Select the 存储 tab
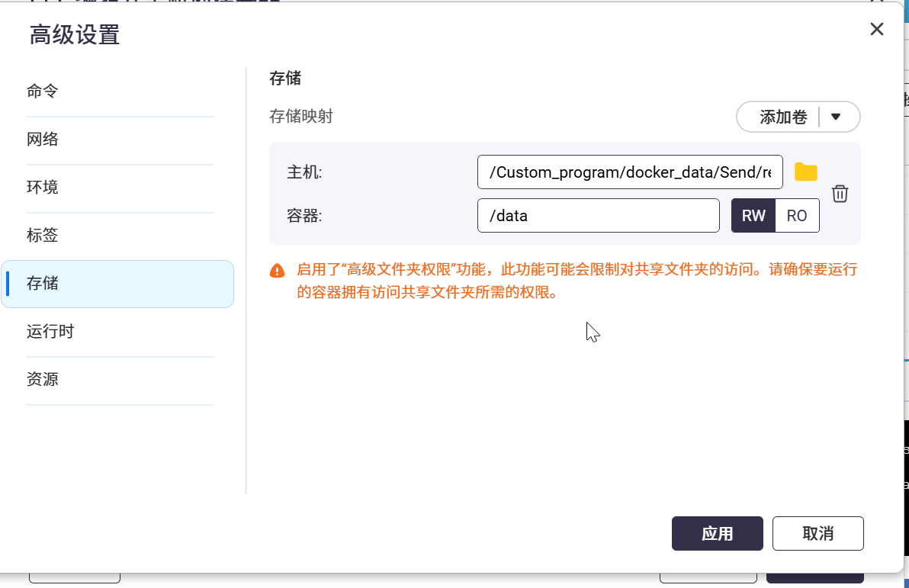Screen dimensions: 909x588 (x=117, y=284)
